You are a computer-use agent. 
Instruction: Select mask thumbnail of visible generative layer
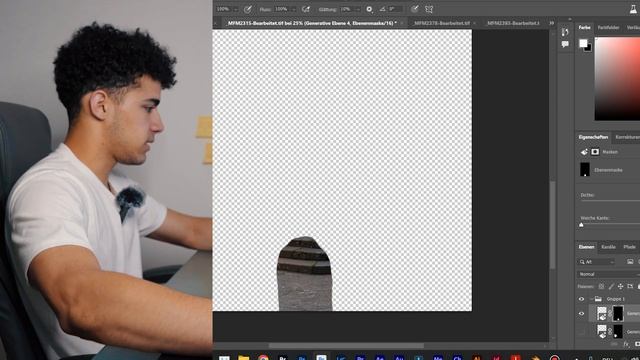click(618, 314)
